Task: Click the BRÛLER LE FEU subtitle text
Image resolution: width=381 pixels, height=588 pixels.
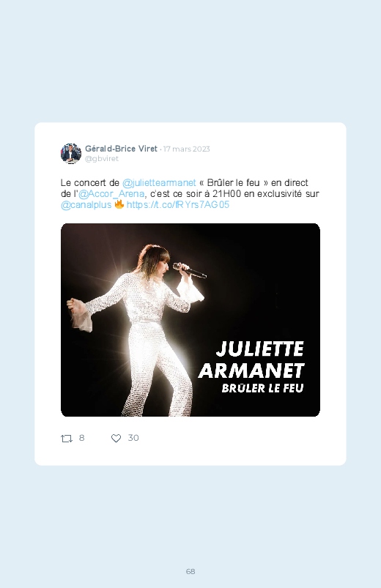Action: coord(262,388)
